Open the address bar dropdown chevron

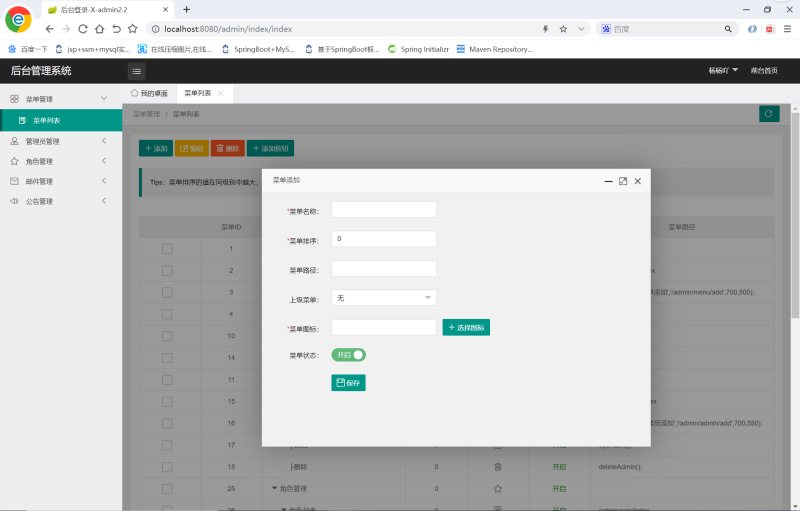581,29
